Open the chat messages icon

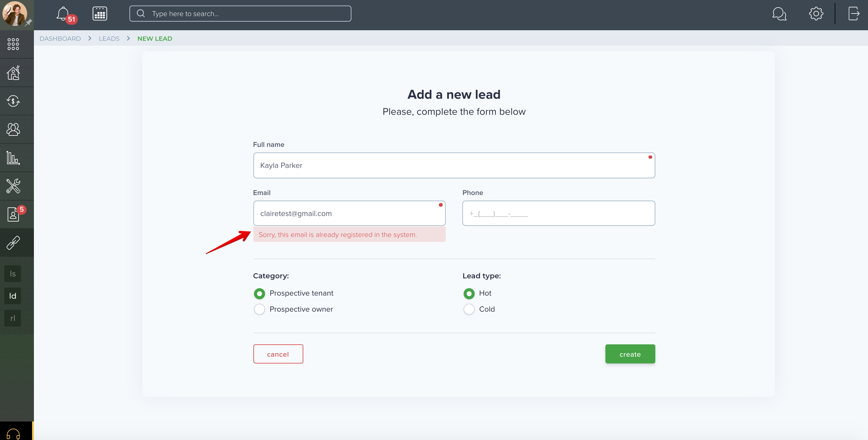[779, 14]
